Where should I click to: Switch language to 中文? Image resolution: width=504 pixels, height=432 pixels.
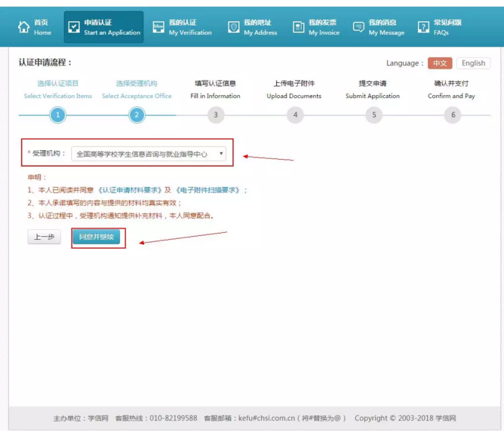tap(439, 63)
